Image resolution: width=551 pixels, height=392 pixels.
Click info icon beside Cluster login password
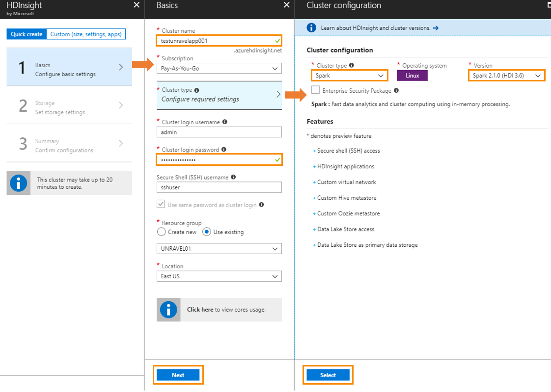[224, 150]
